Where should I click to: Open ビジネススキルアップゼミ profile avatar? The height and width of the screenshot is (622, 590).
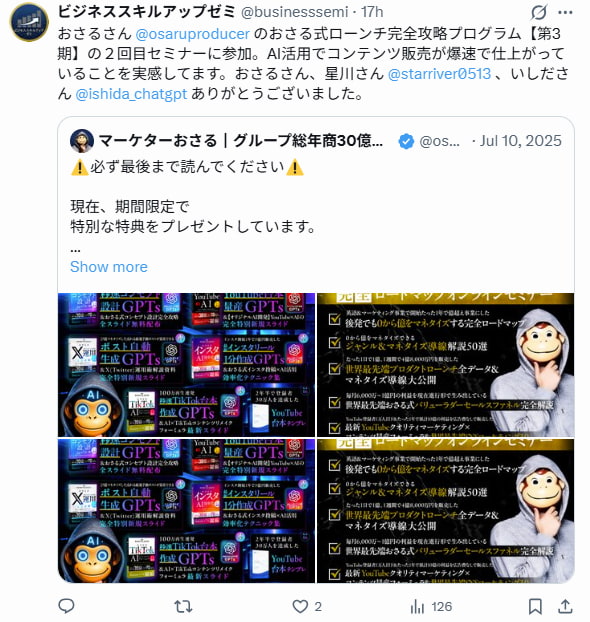point(29,22)
